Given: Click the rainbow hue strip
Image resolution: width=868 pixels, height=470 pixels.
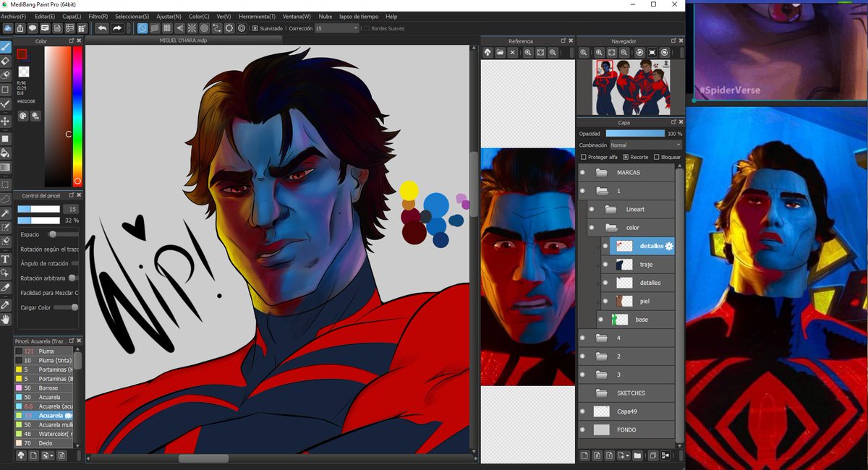Looking at the screenshot, I should click(77, 116).
